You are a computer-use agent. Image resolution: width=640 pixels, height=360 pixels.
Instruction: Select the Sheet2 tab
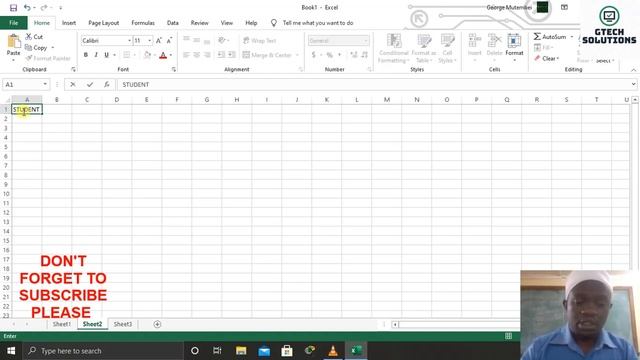92,324
